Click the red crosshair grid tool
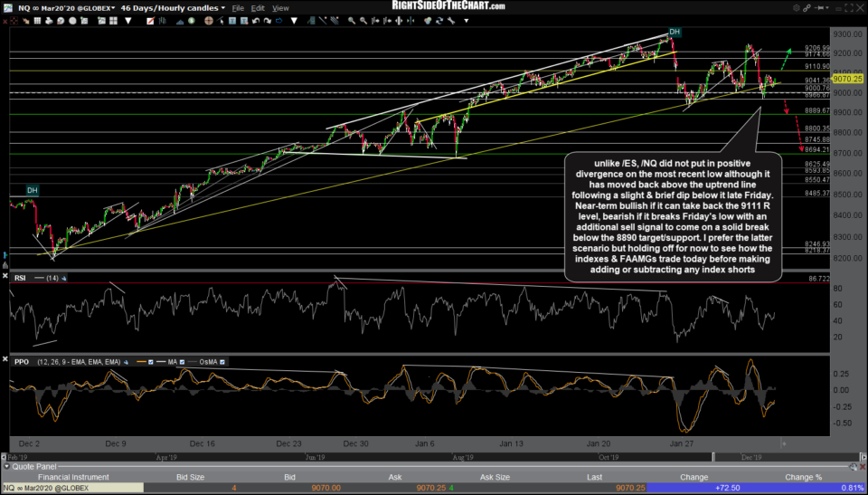The height and width of the screenshot is (495, 868). coord(14,21)
